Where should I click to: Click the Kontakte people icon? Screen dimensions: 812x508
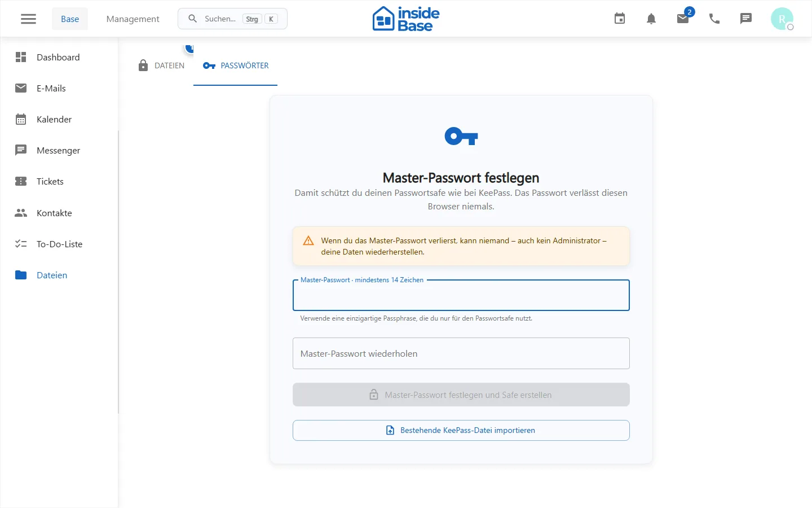pos(21,213)
